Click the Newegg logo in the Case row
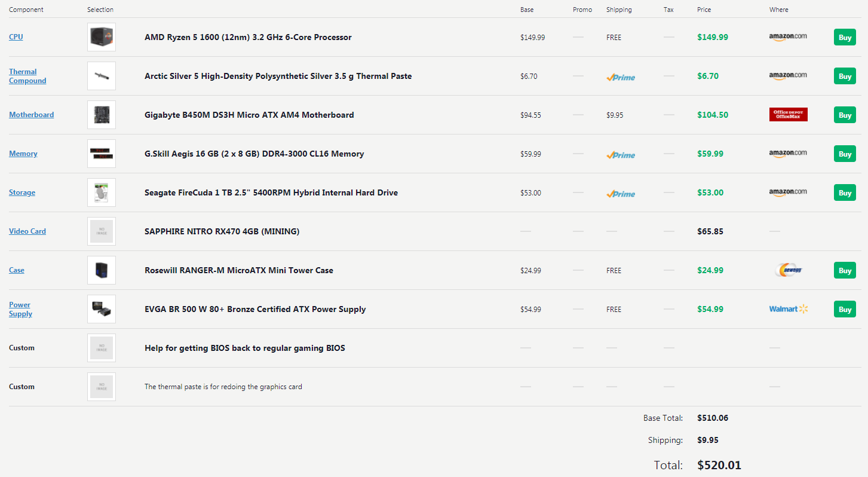This screenshot has height=477, width=868. click(x=788, y=270)
